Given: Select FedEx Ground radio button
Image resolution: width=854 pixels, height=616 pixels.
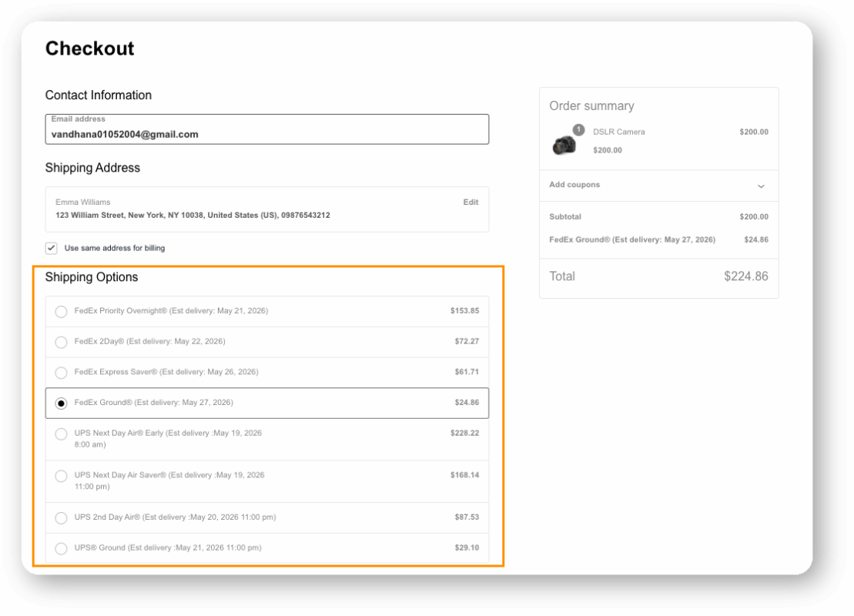Looking at the screenshot, I should click(61, 403).
